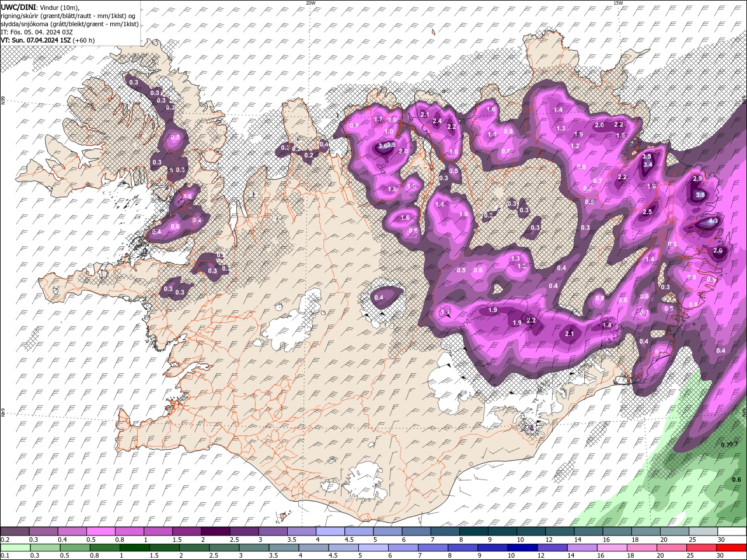This screenshot has width=747, height=560.
Task: Click the "3.4" snowfall value on the map
Action: [647, 164]
